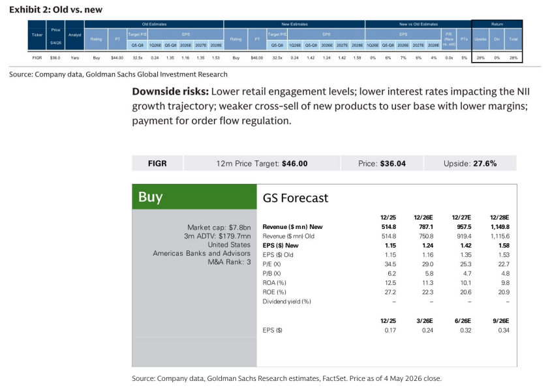Click the 'United States' line
Image resolution: width=550 pixels, height=392 pixels.
click(229, 245)
